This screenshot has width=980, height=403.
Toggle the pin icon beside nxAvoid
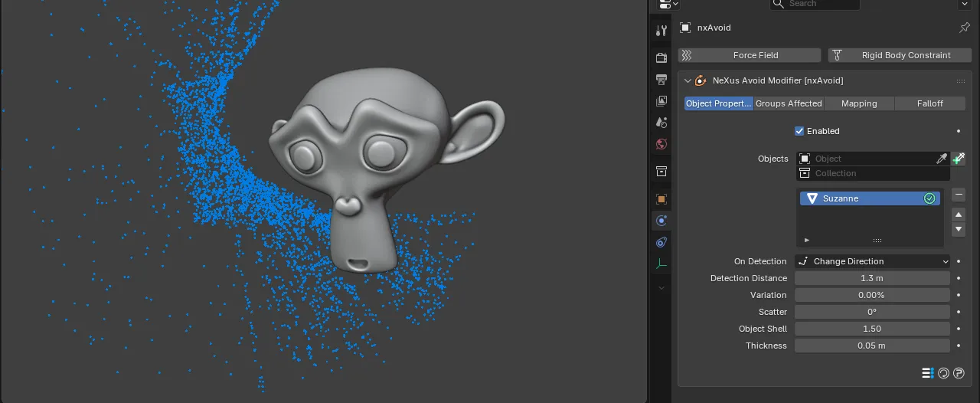pyautogui.click(x=965, y=28)
